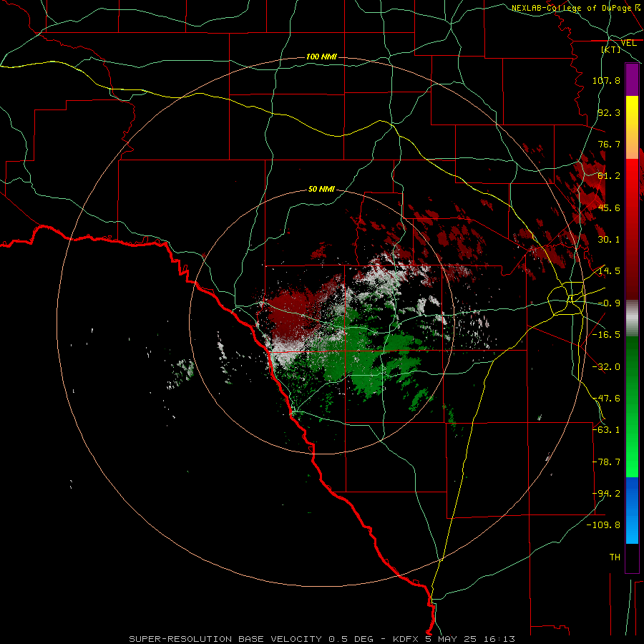Image resolution: width=644 pixels, height=644 pixels.
Task: Click the -47.6 velocity scale value
Action: (606, 399)
